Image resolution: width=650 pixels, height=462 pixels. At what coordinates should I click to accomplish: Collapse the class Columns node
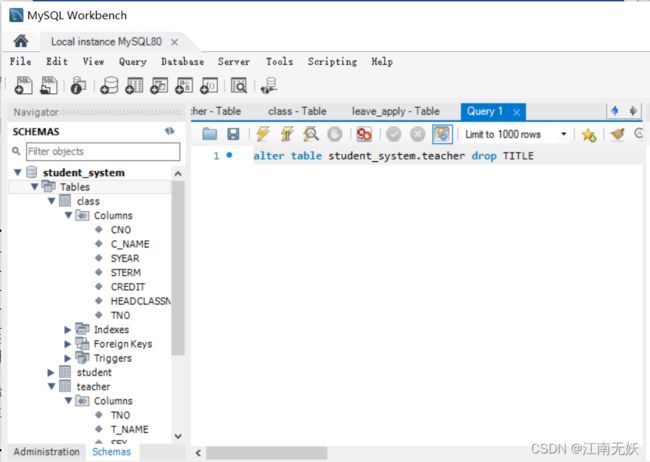tap(69, 215)
